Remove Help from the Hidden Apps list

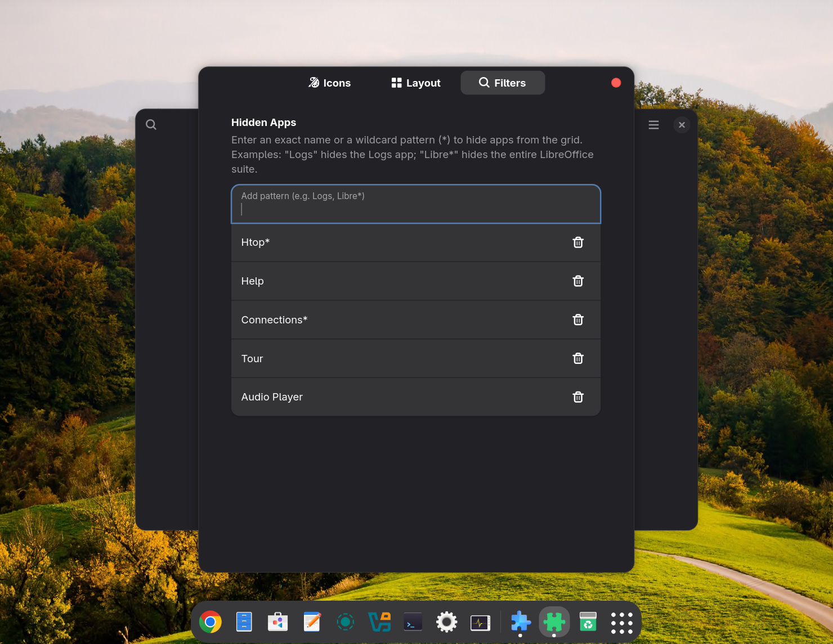tap(578, 281)
